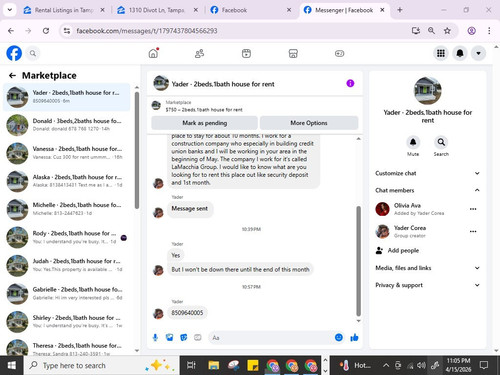
Task: Click the voice clip microphone icon
Action: click(x=155, y=338)
